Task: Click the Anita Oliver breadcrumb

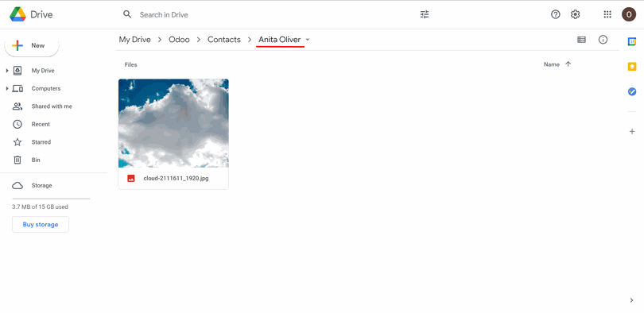Action: tap(279, 40)
